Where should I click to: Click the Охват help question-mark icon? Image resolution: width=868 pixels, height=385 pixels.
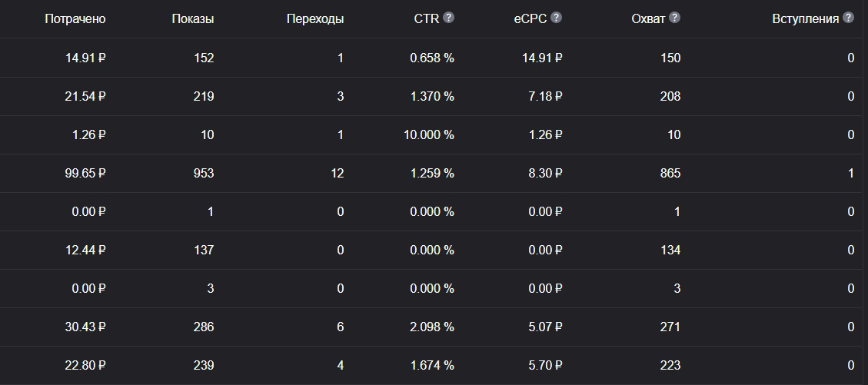click(674, 18)
